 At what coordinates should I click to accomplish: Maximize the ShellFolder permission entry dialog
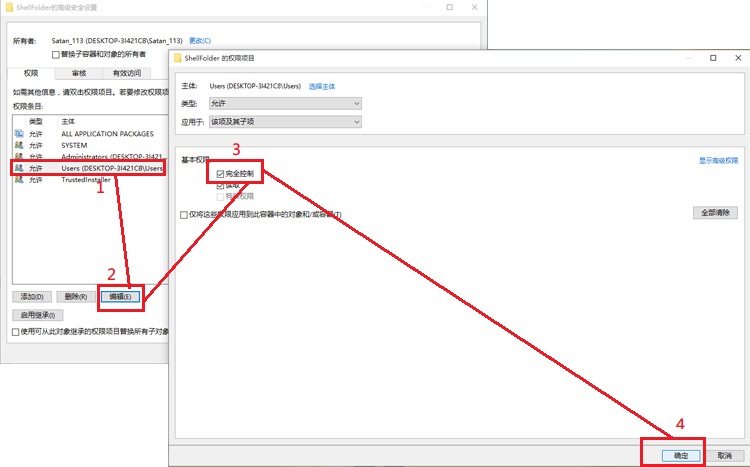point(712,59)
